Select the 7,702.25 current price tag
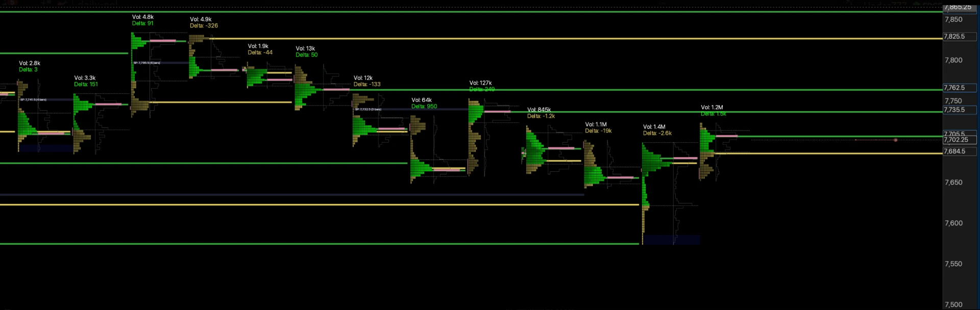The image size is (980, 310). pyautogui.click(x=960, y=140)
